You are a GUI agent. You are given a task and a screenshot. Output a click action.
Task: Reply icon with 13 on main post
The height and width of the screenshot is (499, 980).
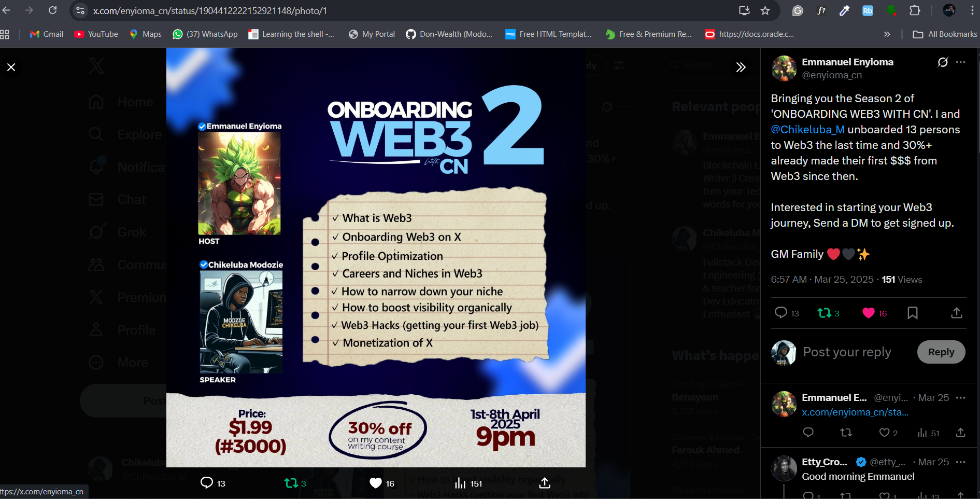(786, 313)
